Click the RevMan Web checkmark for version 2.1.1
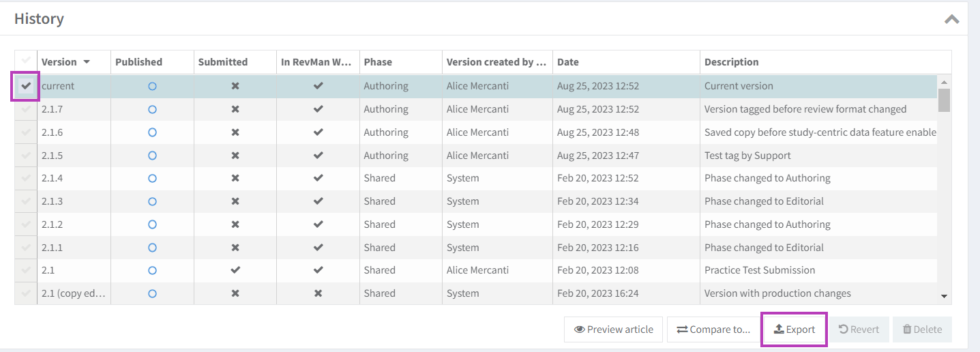 (x=318, y=248)
